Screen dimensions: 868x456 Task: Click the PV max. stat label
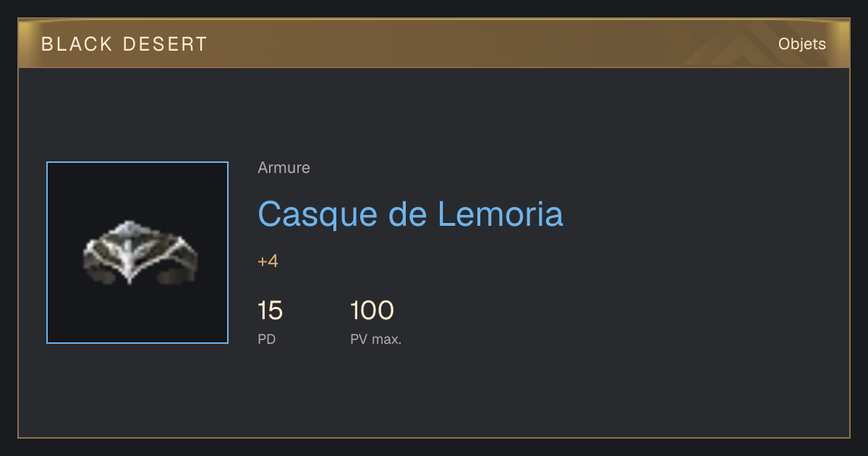(x=376, y=339)
